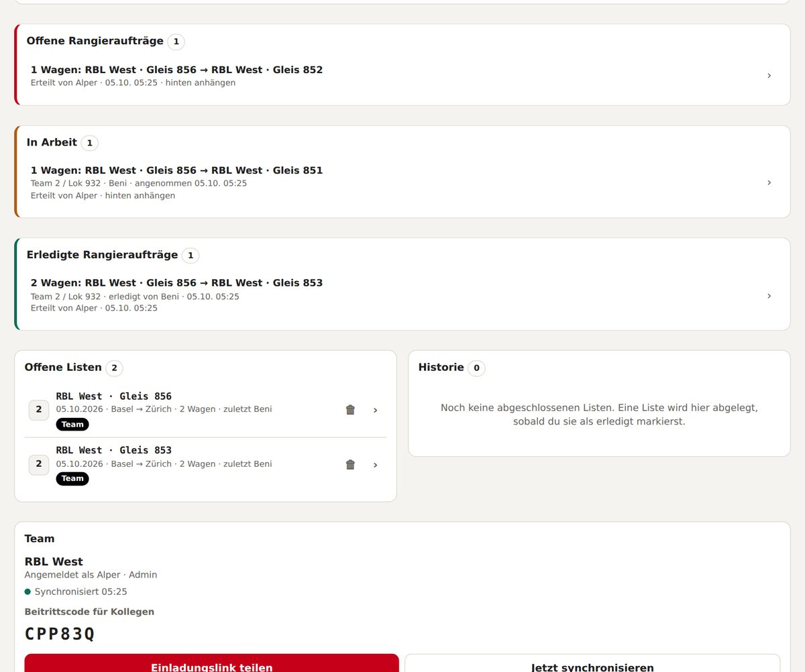Click the In Arbeit heading
The width and height of the screenshot is (805, 672).
point(52,142)
